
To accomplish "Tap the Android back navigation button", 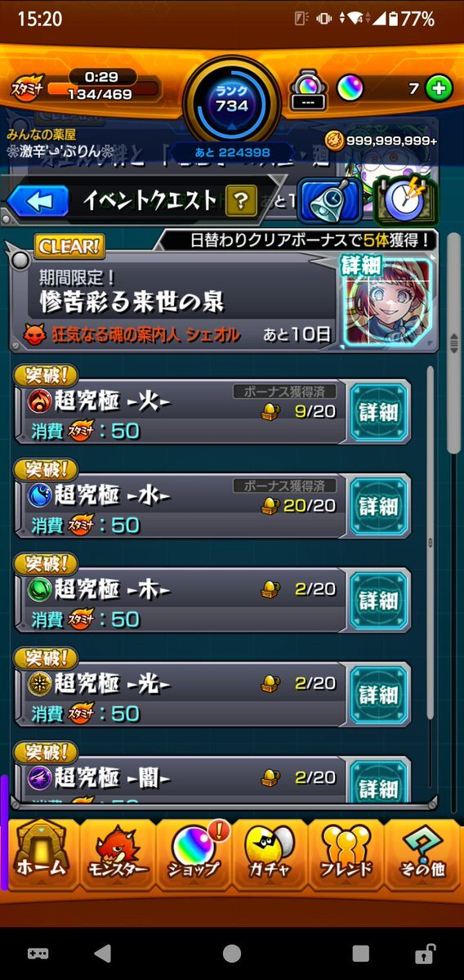I will (102, 953).
